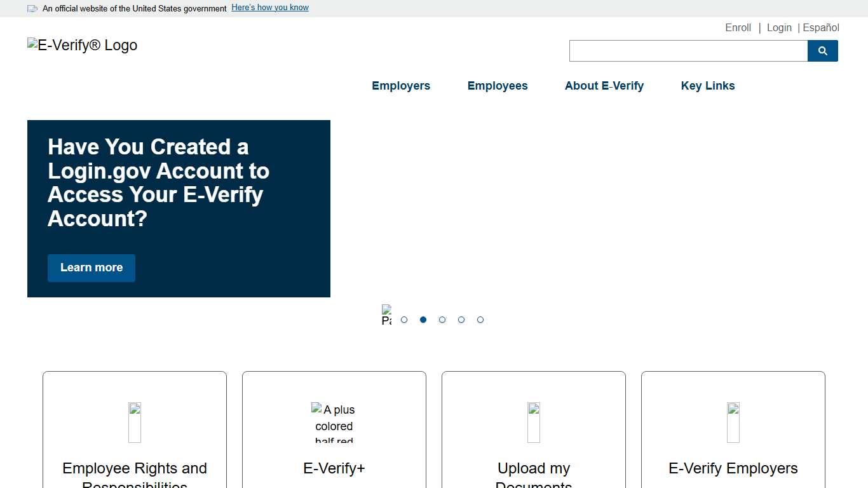Open the Employee Rights and Responsibilities card icon
Image resolution: width=868 pixels, height=488 pixels.
click(x=134, y=422)
